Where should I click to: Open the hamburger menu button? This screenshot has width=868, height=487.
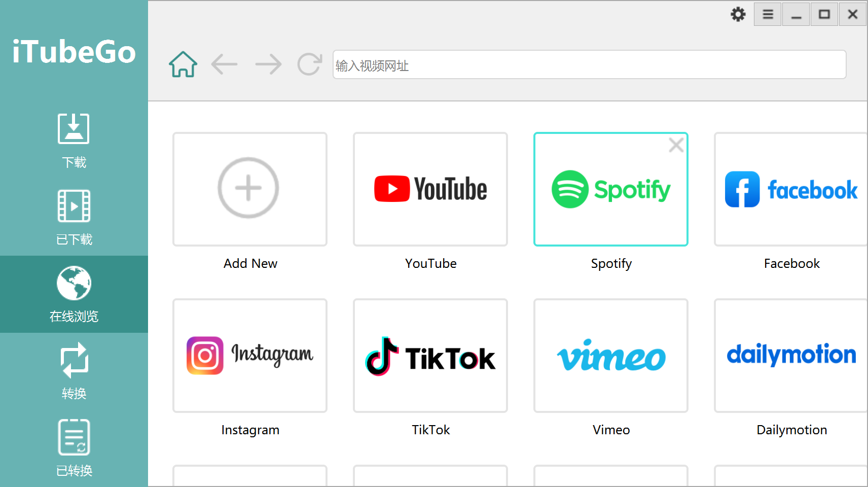click(x=768, y=14)
